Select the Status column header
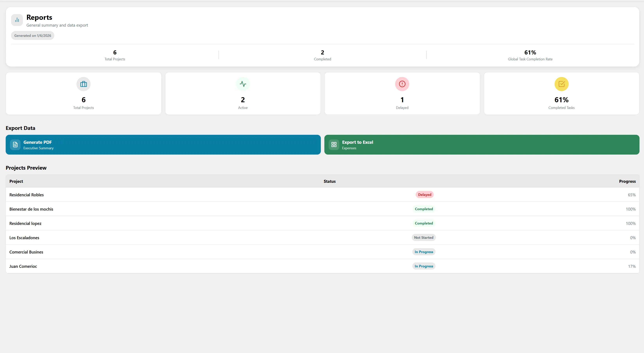The image size is (644, 353). click(x=329, y=181)
